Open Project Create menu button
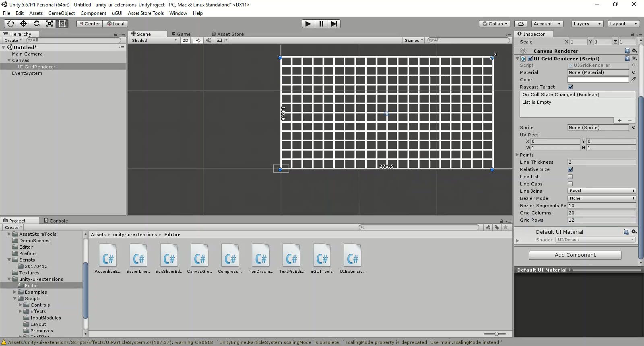The image size is (644, 346). (13, 227)
